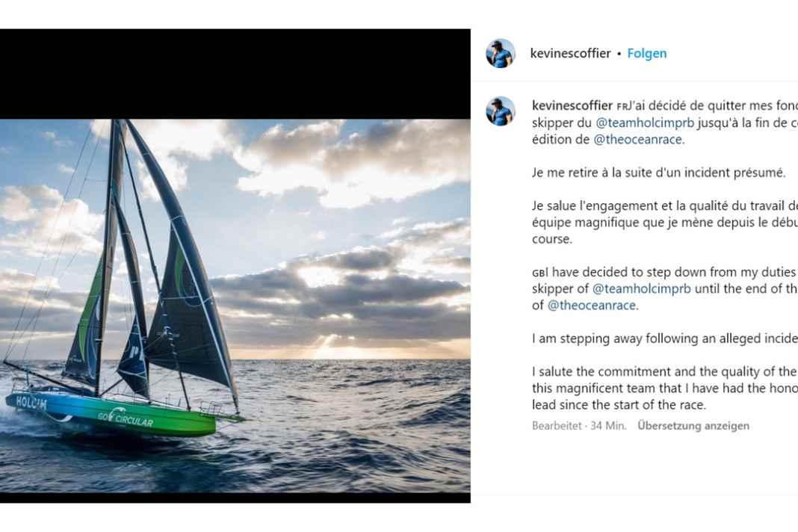Click the GB flag marker before English text

click(x=537, y=273)
